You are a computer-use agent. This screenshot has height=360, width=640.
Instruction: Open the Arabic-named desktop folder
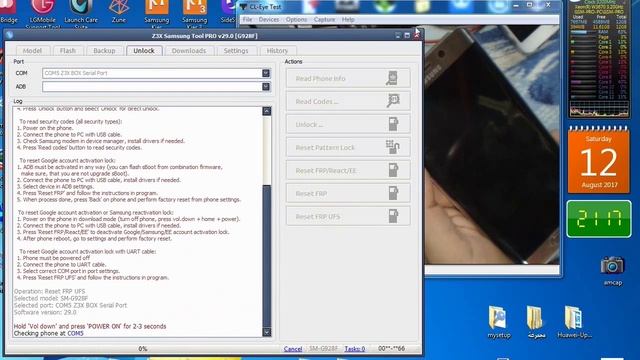(536, 322)
